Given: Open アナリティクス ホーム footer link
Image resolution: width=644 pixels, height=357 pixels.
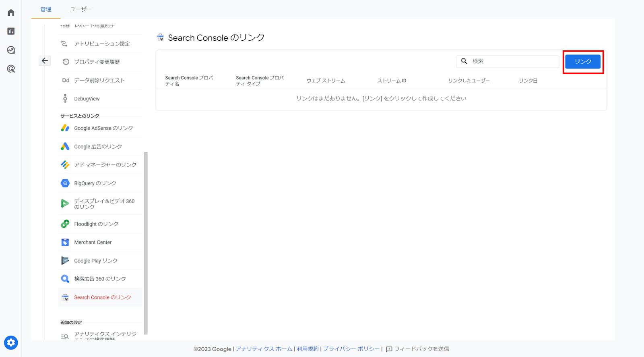Looking at the screenshot, I should [264, 349].
